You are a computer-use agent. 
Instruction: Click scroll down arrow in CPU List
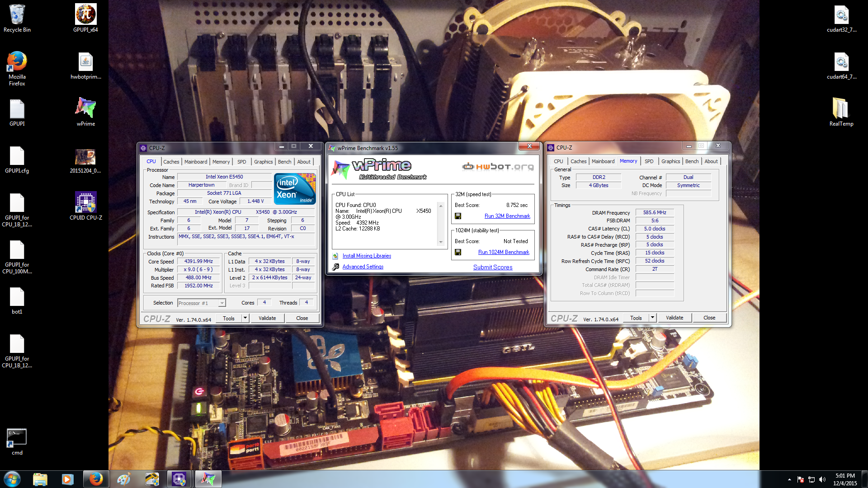[441, 242]
